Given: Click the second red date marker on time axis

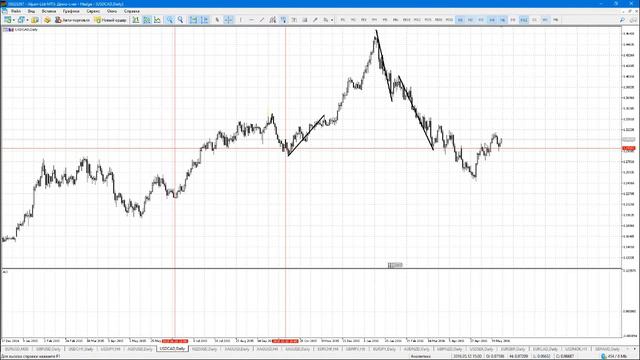Looking at the screenshot, I should (285, 340).
